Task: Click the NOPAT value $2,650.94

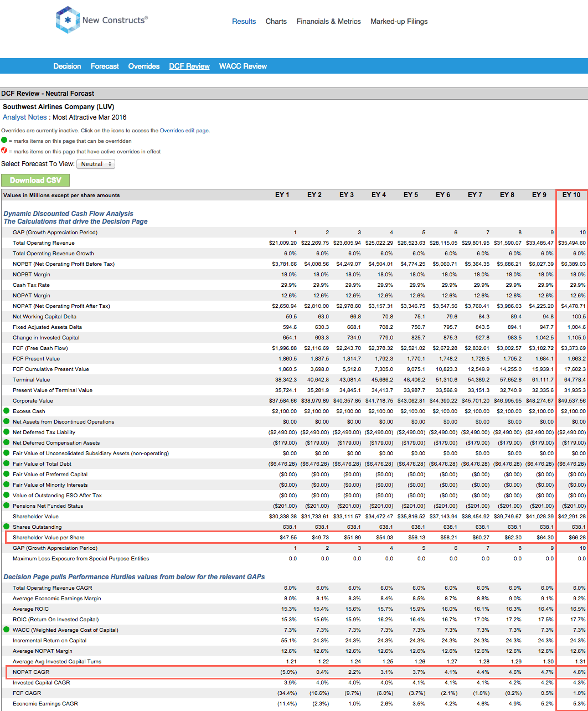Action: (x=285, y=306)
